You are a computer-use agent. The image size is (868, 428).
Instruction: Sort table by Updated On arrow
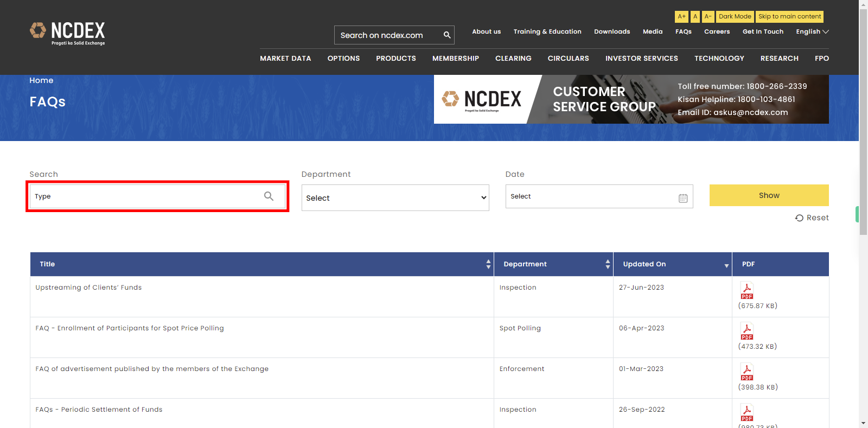[726, 265]
